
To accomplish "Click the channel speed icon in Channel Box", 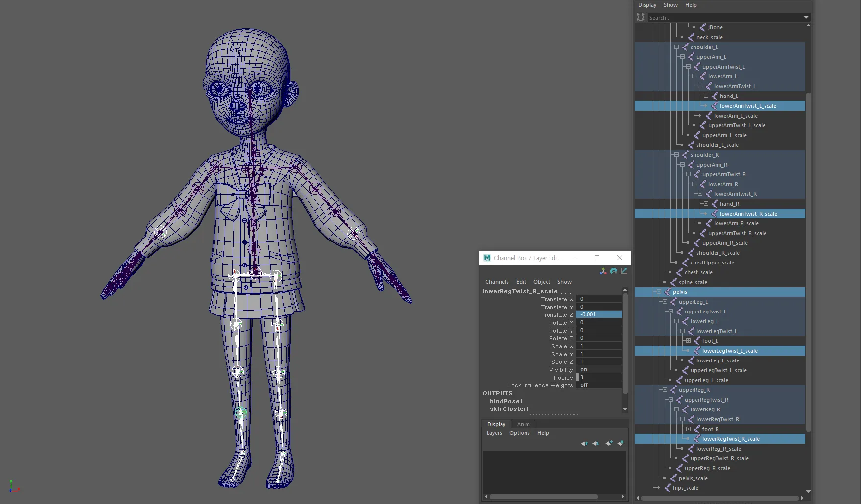I will tap(614, 271).
